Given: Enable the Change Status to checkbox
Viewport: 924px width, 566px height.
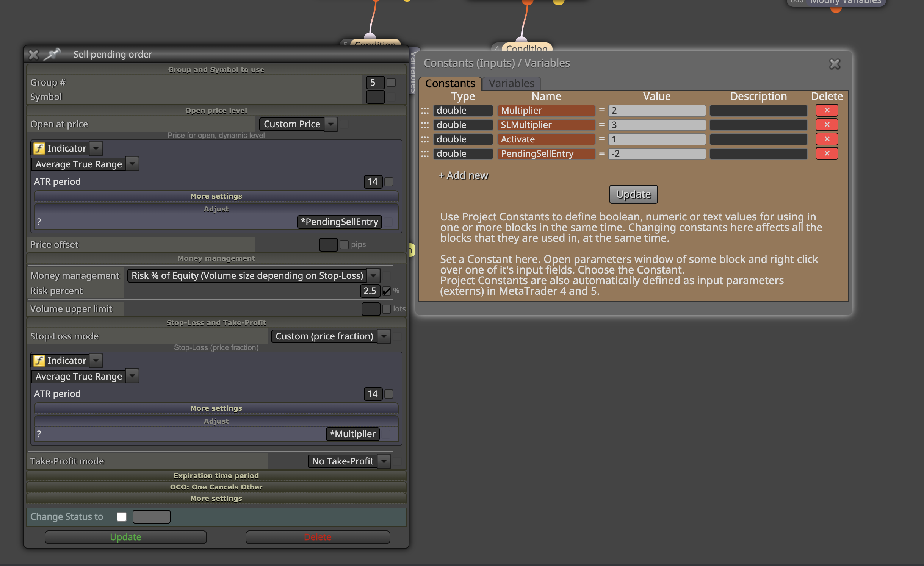Looking at the screenshot, I should (122, 517).
